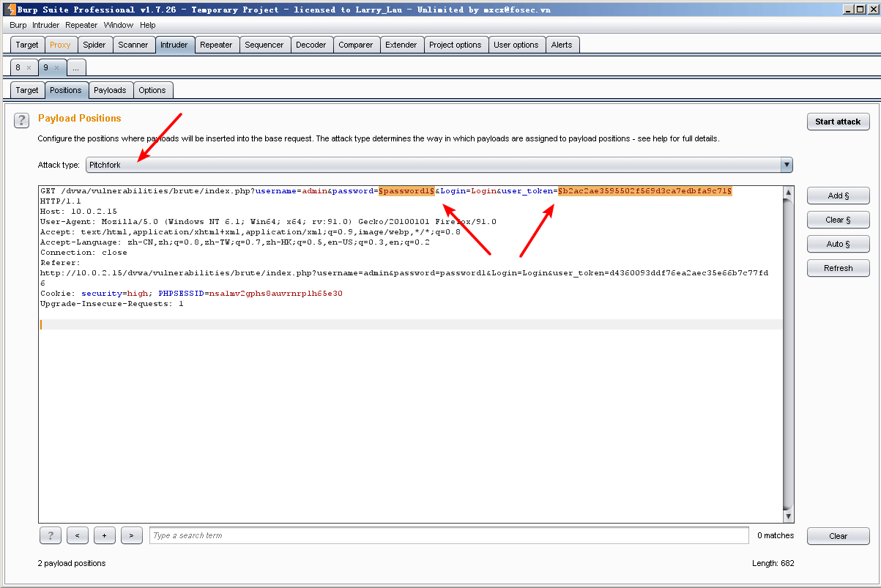Switch to the Repeater tool tab
Viewport: 881px width, 588px height.
[216, 45]
